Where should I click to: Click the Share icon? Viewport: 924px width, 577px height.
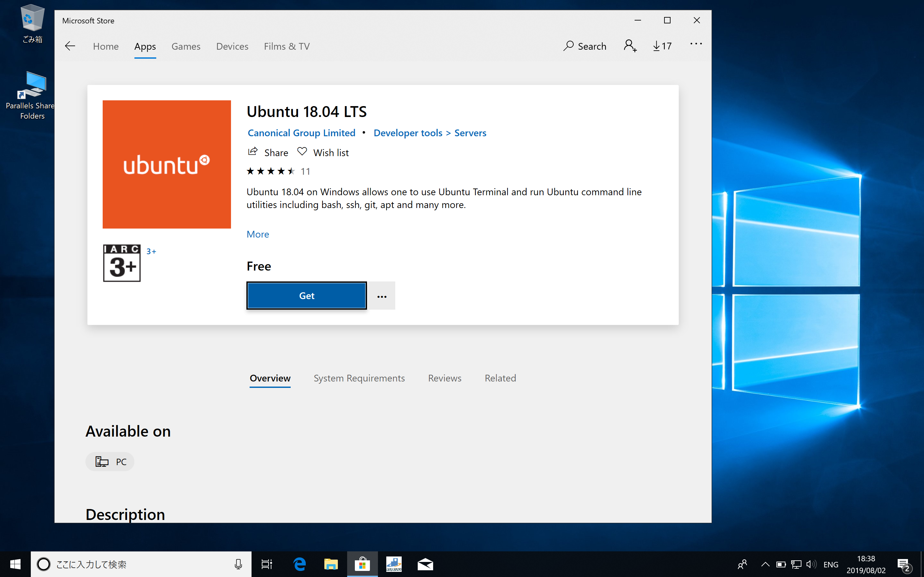[x=253, y=152]
